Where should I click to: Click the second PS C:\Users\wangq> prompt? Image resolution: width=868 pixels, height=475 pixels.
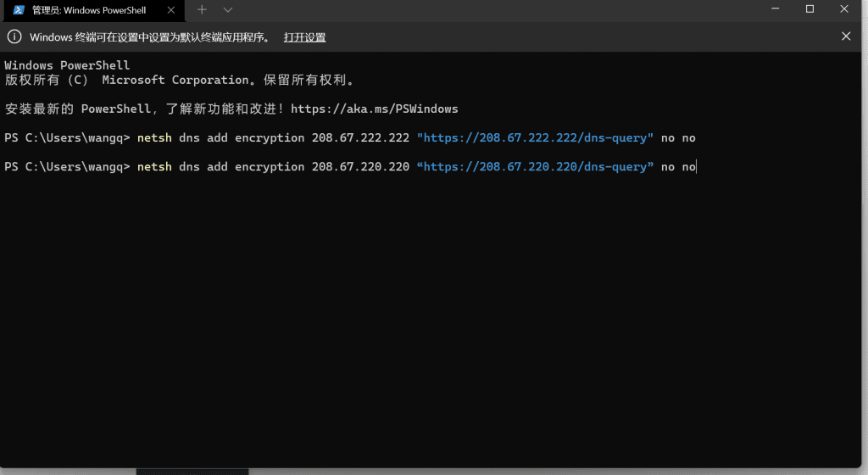[67, 166]
